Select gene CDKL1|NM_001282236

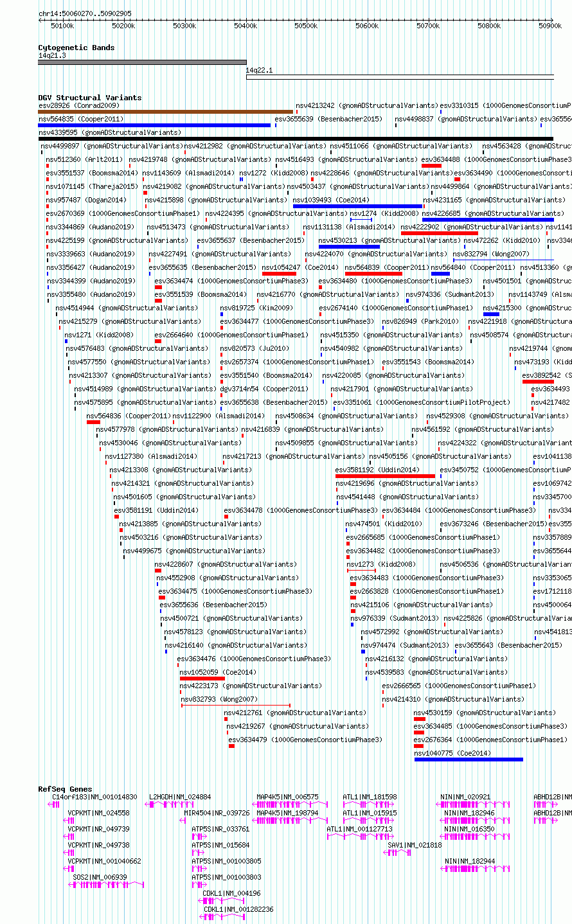tap(238, 909)
